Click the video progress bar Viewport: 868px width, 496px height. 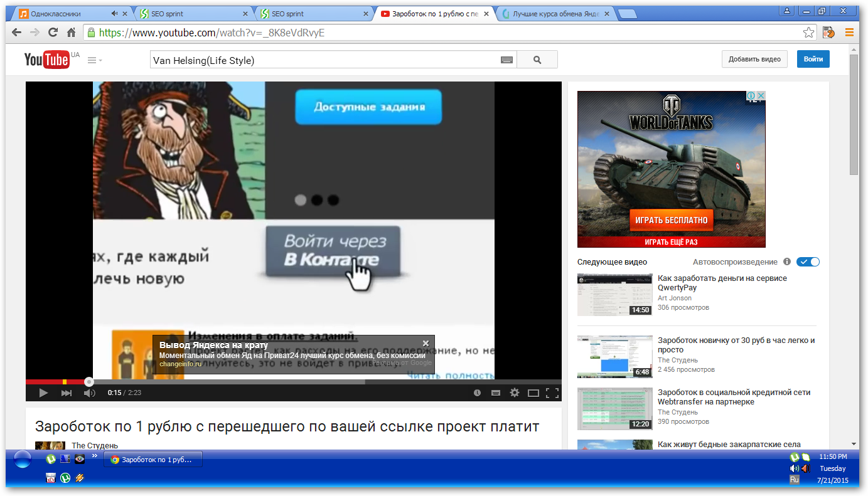click(x=294, y=382)
